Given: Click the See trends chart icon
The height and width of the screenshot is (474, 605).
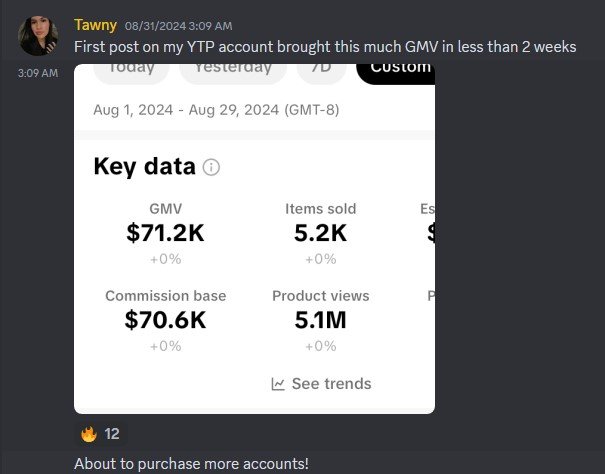Looking at the screenshot, I should point(278,384).
